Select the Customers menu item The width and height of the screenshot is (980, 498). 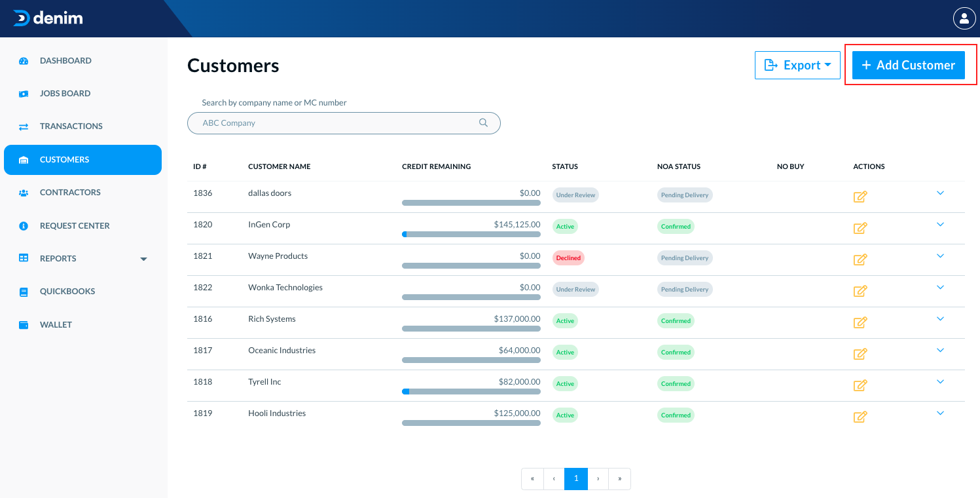coord(82,160)
